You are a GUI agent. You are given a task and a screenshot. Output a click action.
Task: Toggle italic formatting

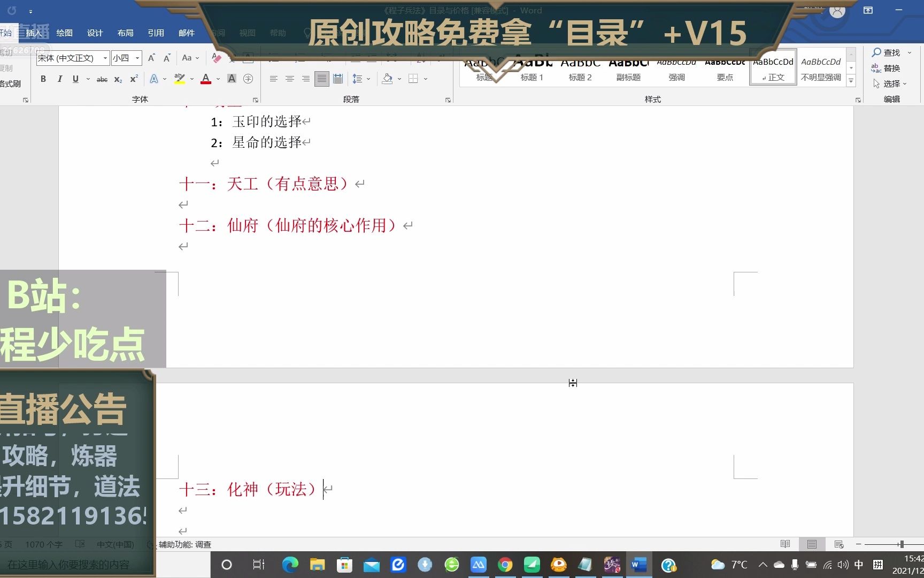click(x=59, y=79)
